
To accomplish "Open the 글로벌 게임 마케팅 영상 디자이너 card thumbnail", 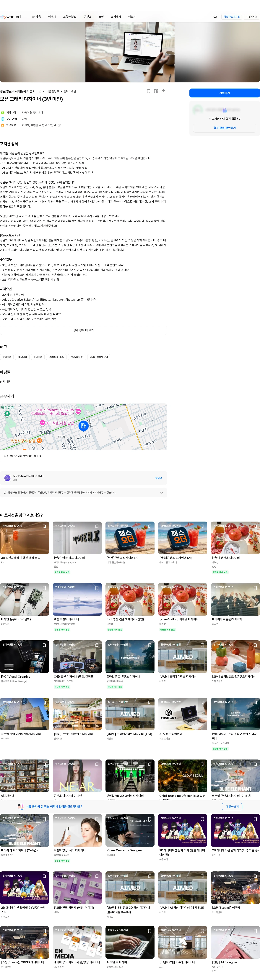I will tap(24, 714).
